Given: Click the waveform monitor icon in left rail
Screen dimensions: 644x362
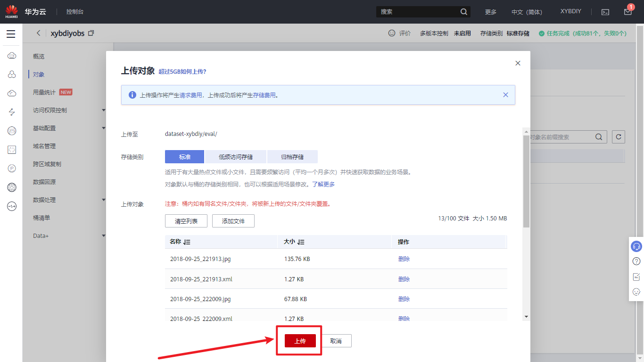Looking at the screenshot, I should [12, 206].
